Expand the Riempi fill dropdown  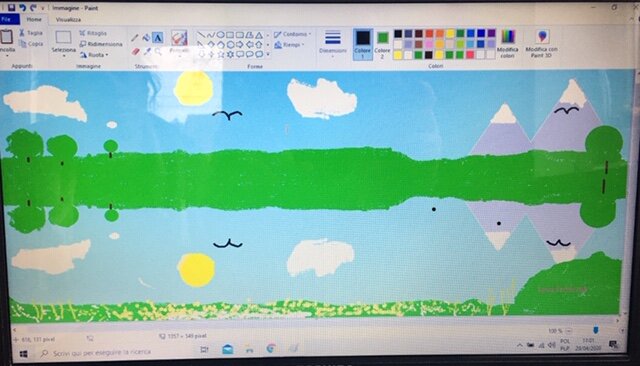(290, 44)
